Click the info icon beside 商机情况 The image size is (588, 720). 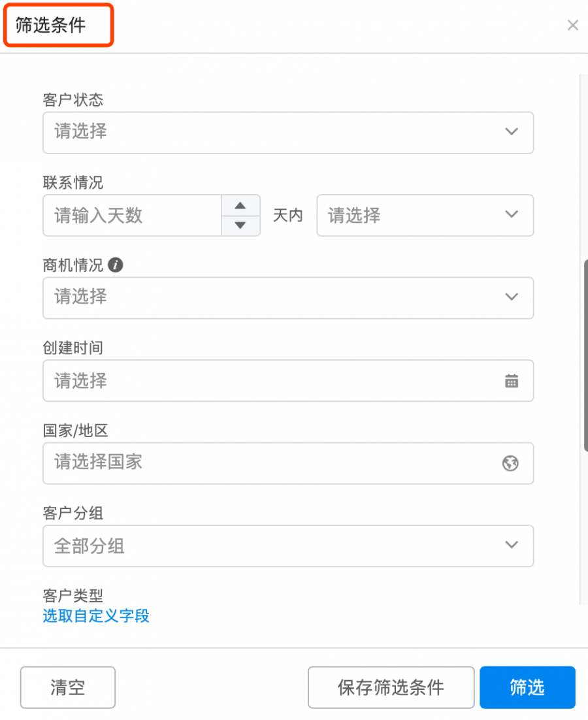[115, 265]
